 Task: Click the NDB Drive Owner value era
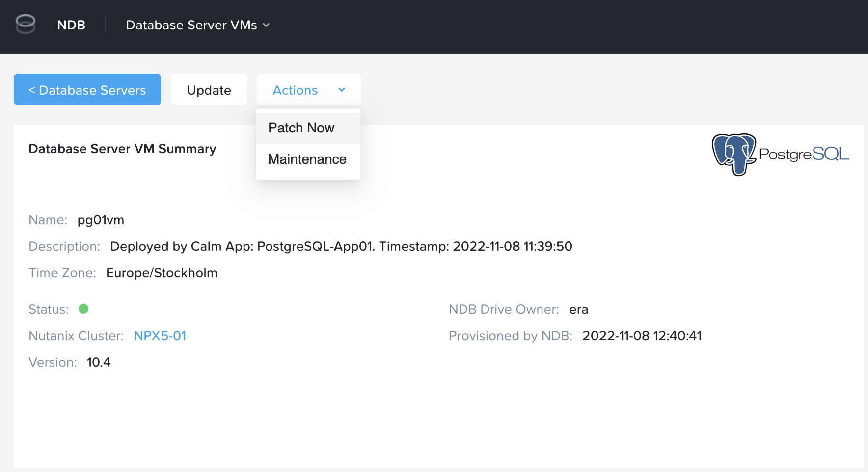pos(579,310)
